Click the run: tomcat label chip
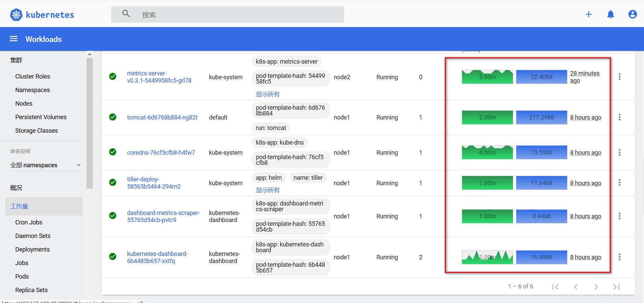This screenshot has height=303, width=644. click(271, 128)
